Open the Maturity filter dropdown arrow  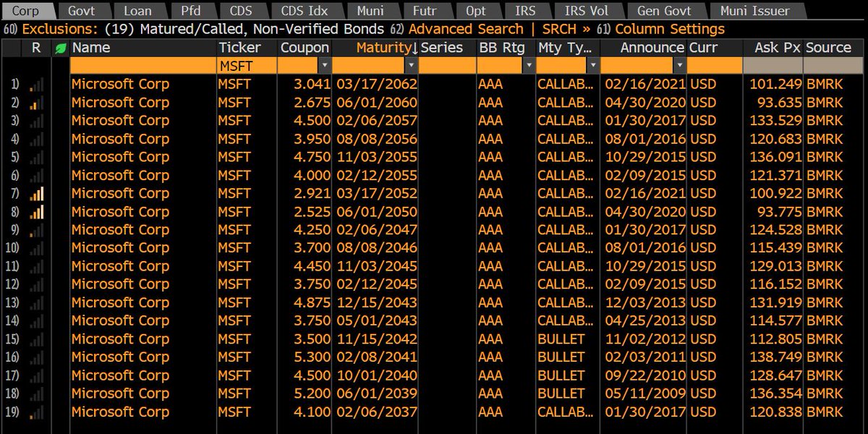tap(411, 66)
